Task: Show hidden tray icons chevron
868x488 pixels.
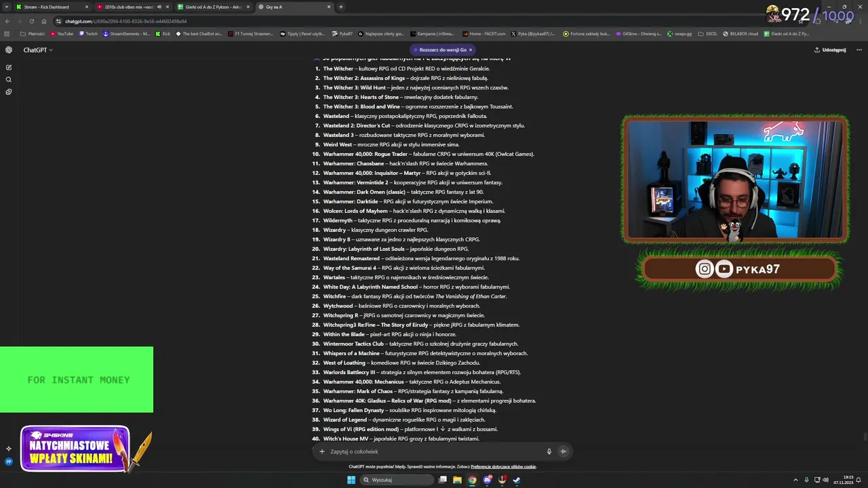Action: click(796, 480)
